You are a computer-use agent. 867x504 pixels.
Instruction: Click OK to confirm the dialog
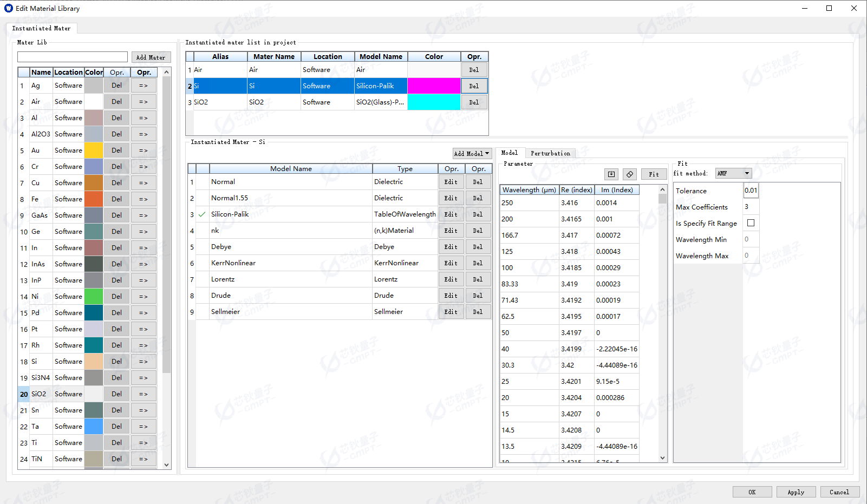(x=752, y=492)
